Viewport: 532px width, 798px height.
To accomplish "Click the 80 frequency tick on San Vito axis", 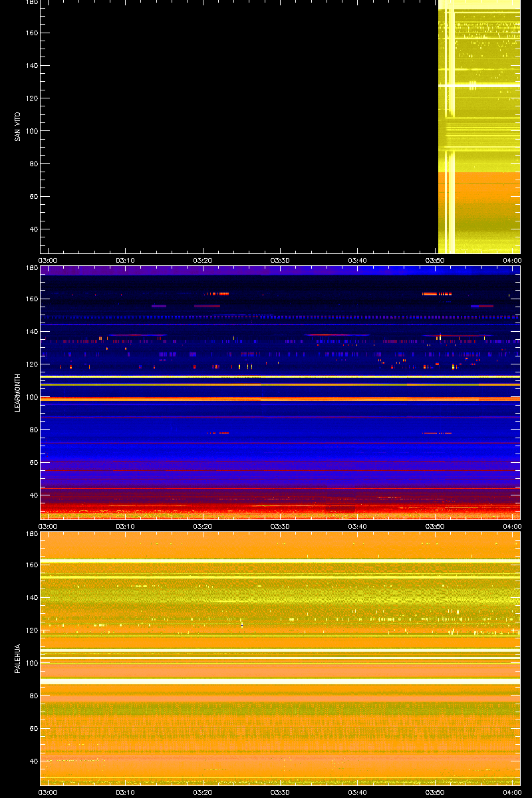I will [33, 164].
